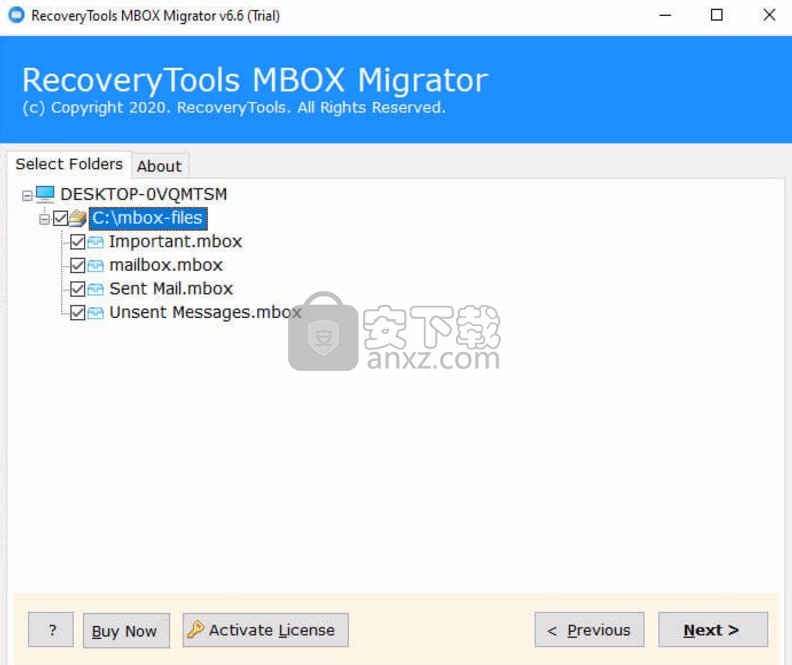Collapse the DESKTOP-0VQMTSM tree node
Image resolution: width=792 pixels, height=665 pixels.
(27, 195)
